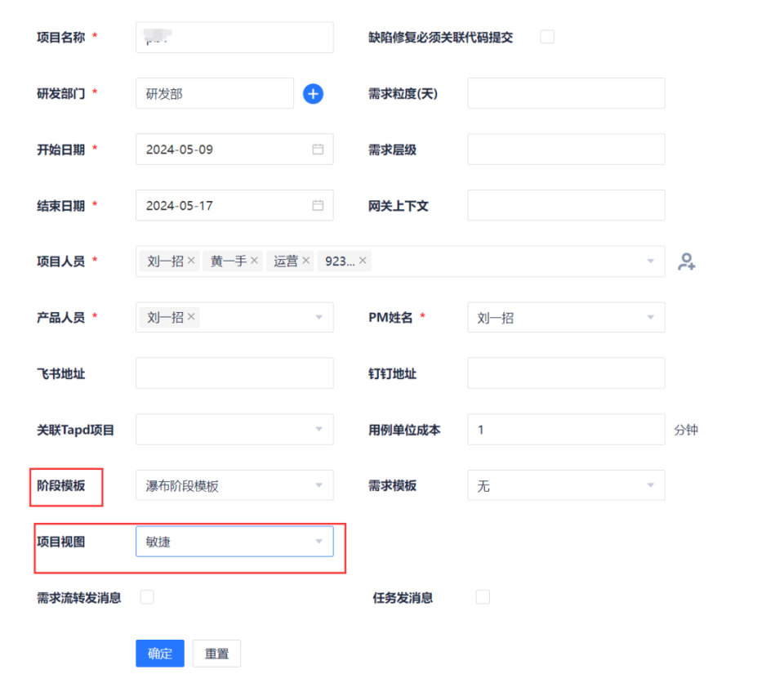This screenshot has height=692, width=784.
Task: Open the 产品人员 dropdown
Action: 234,317
